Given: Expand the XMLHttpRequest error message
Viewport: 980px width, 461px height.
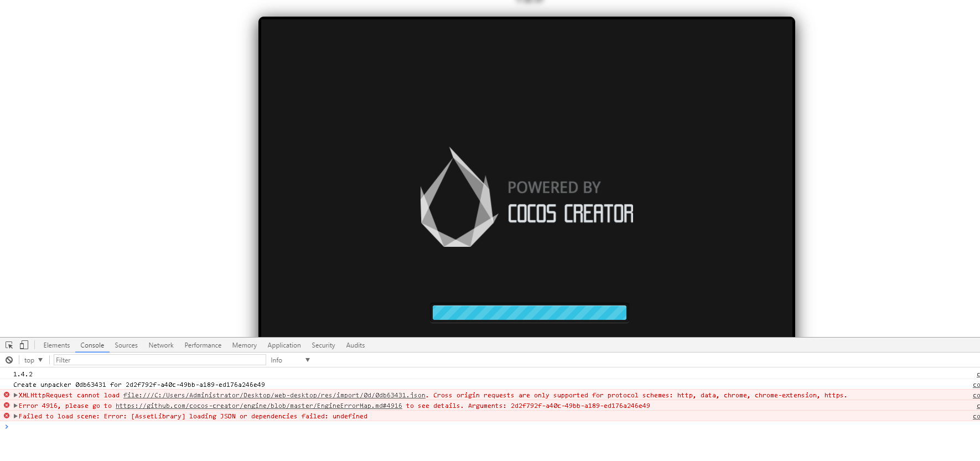Looking at the screenshot, I should 15,395.
